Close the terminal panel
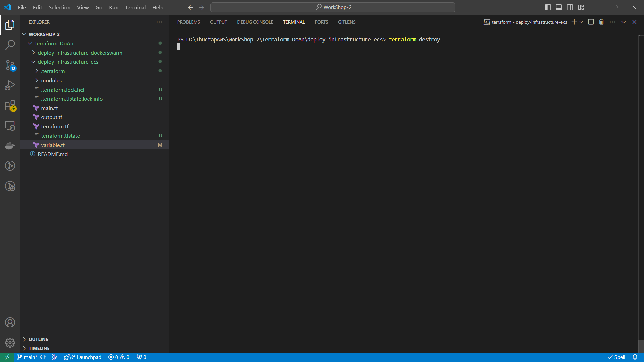 click(634, 22)
